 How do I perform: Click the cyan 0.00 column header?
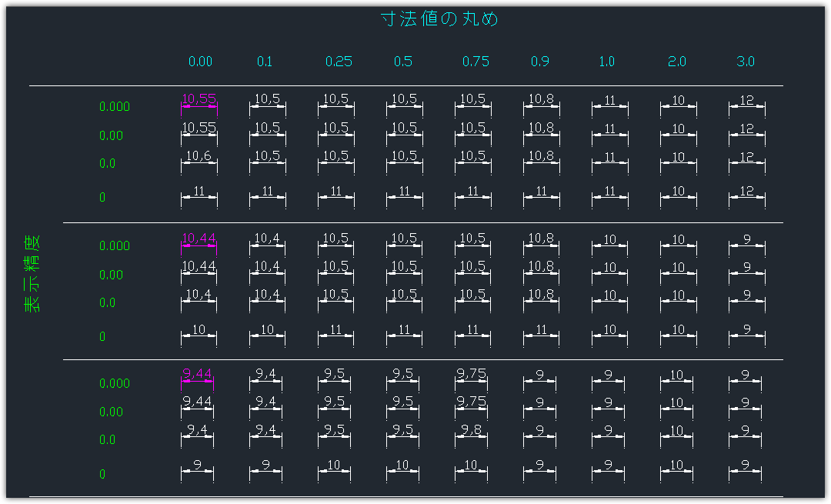pos(200,62)
